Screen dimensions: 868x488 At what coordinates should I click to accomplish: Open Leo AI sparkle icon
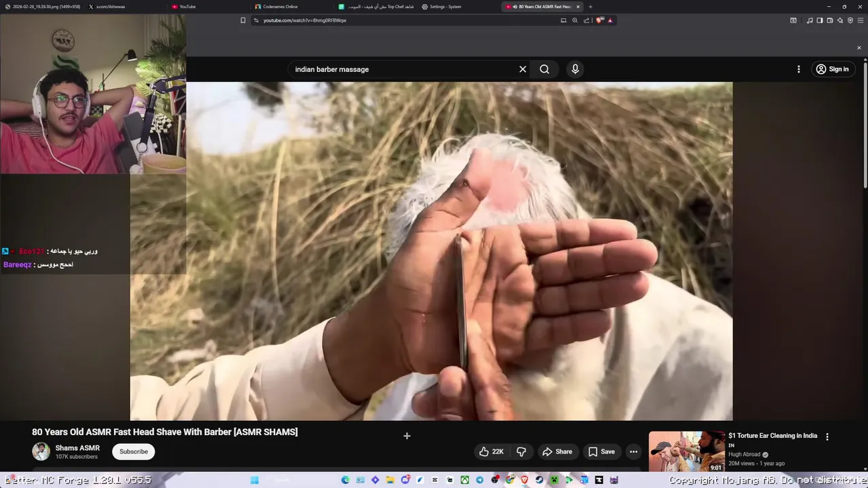click(x=840, y=20)
